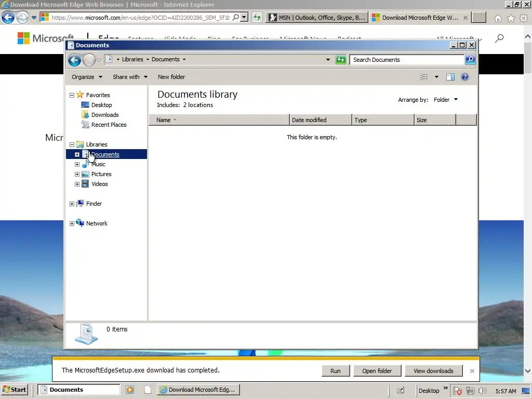Open a new blank IE tab
Screen dimensions: 532x399
(478, 18)
